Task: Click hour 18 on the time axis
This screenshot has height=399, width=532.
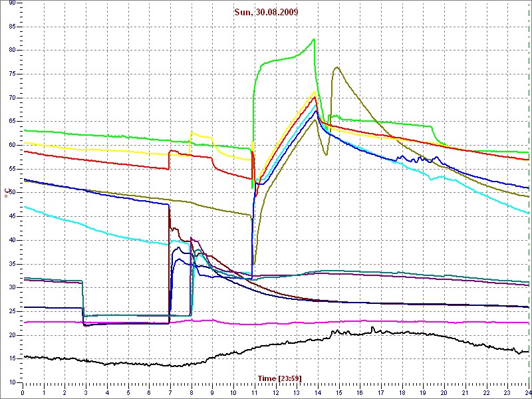Action: tap(402, 394)
